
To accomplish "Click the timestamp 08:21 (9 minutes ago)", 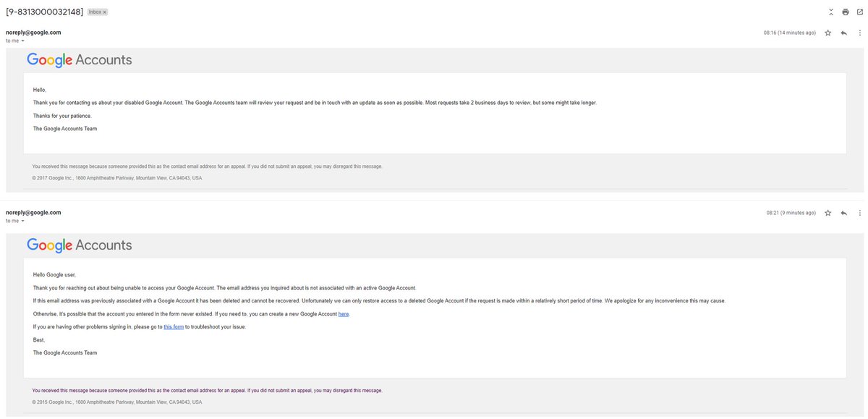I will (791, 213).
